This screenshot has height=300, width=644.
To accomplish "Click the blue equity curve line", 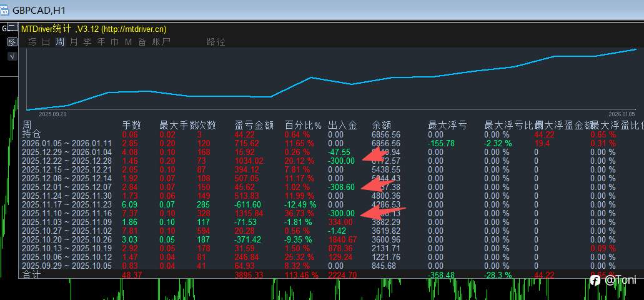I will pyautogui.click(x=331, y=81).
